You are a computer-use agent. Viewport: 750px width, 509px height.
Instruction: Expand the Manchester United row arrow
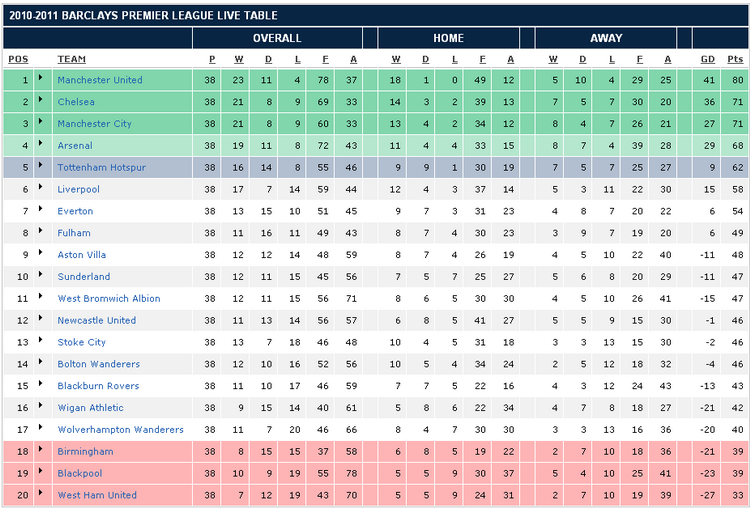[40, 79]
